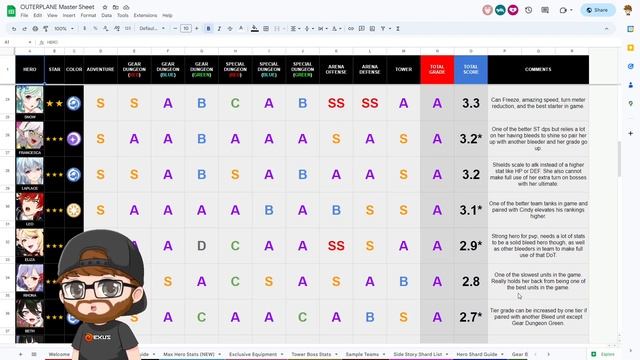The height and width of the screenshot is (360, 640).
Task: Format selection as percent
Action: tap(95, 29)
